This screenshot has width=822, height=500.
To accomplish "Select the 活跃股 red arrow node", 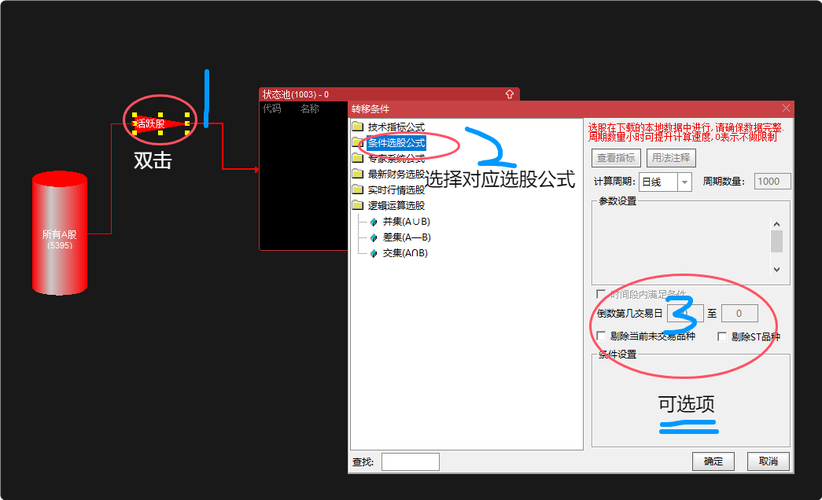I will point(160,124).
